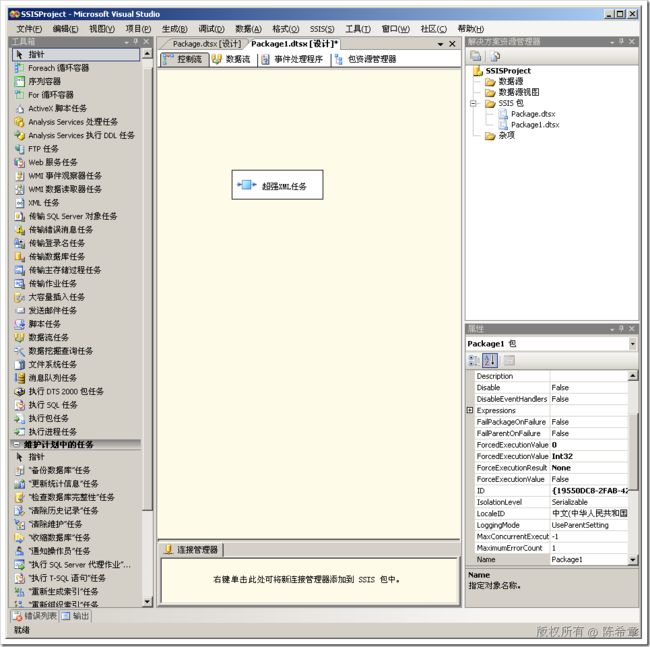Select the 连接管理器 tab
The image size is (650, 647).
(x=192, y=550)
